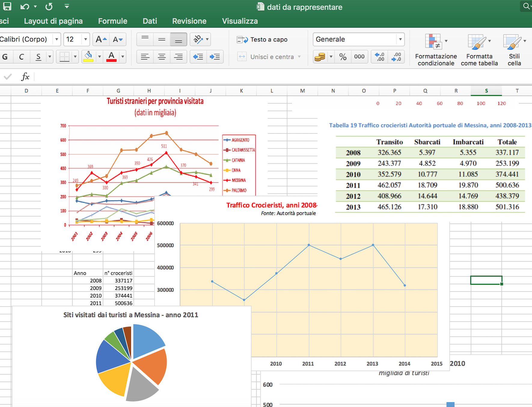Increase font size with larger A icon
The image size is (532, 407).
pos(101,39)
